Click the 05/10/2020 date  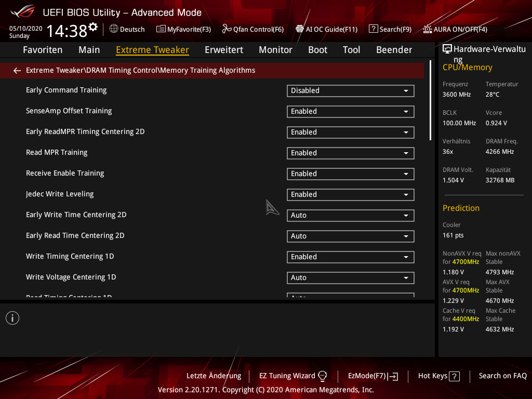[26, 29]
